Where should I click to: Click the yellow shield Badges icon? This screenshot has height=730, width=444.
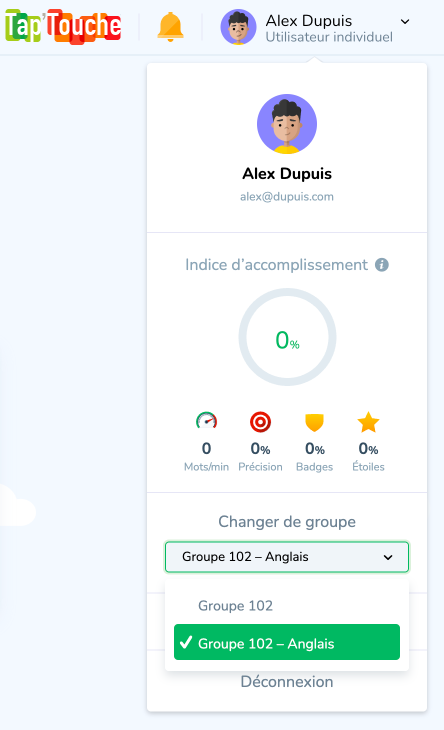coord(314,422)
